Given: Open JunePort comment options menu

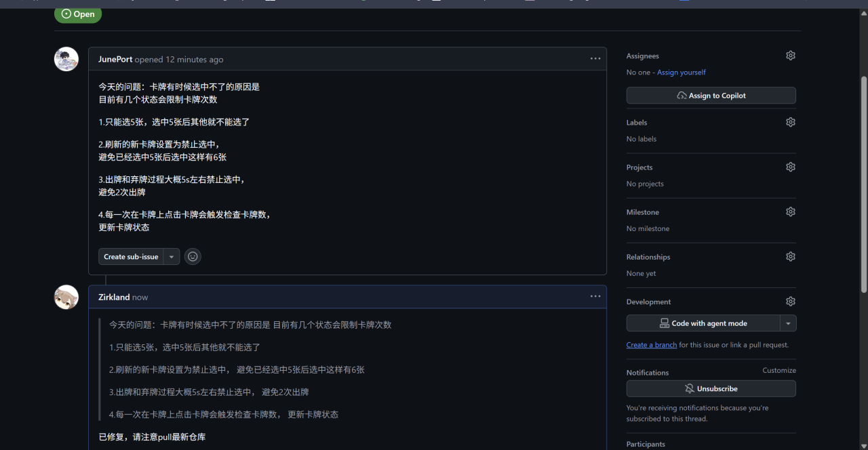Looking at the screenshot, I should [595, 59].
